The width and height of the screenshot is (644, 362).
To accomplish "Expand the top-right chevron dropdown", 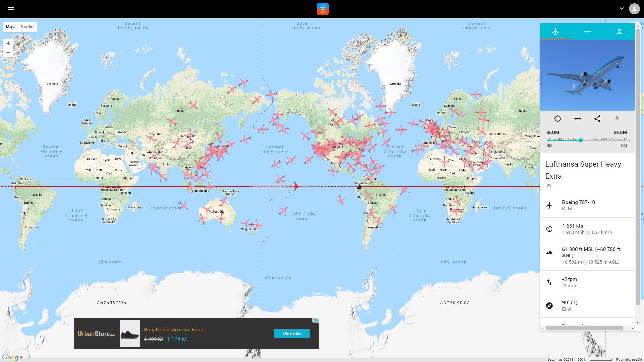I will point(621,9).
